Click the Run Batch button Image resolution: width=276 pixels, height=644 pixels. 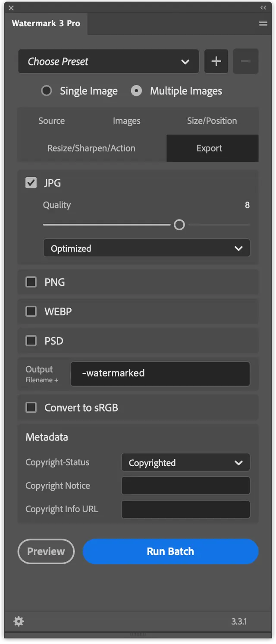coord(170,551)
